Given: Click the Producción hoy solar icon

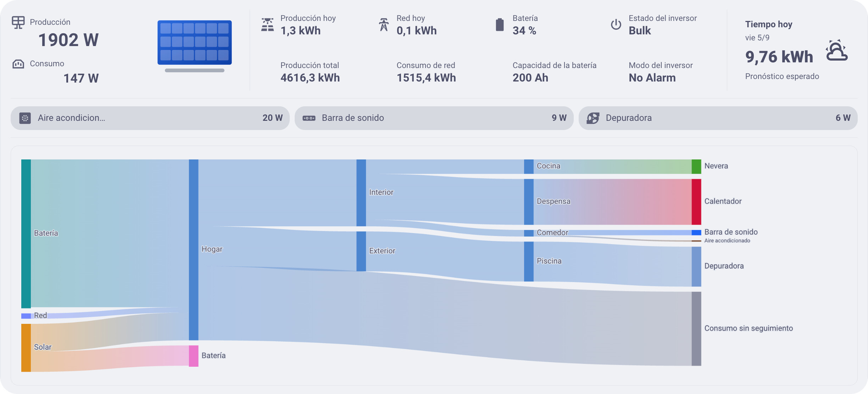Looking at the screenshot, I should click(x=267, y=24).
